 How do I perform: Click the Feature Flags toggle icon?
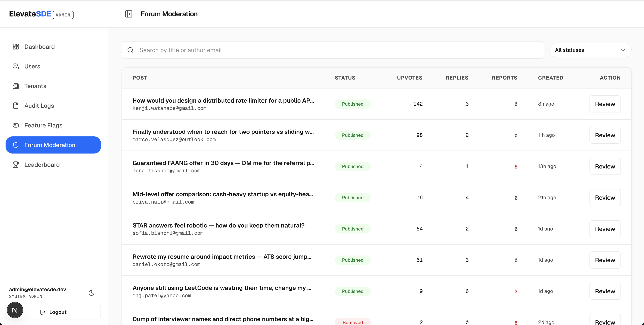click(16, 125)
